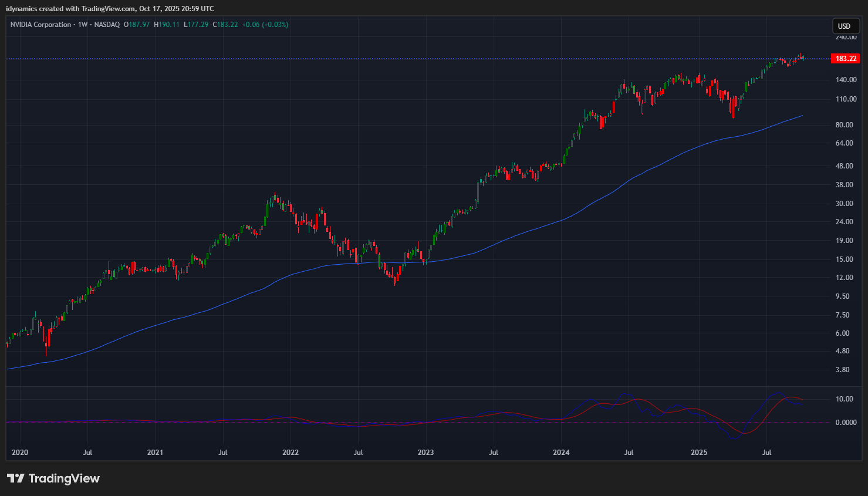Click the open value O187.97

point(137,25)
